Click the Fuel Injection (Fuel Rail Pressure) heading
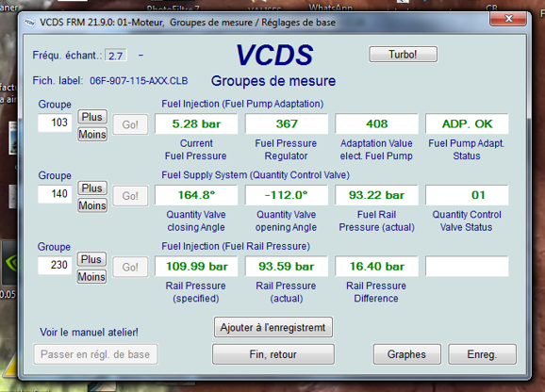 236,246
